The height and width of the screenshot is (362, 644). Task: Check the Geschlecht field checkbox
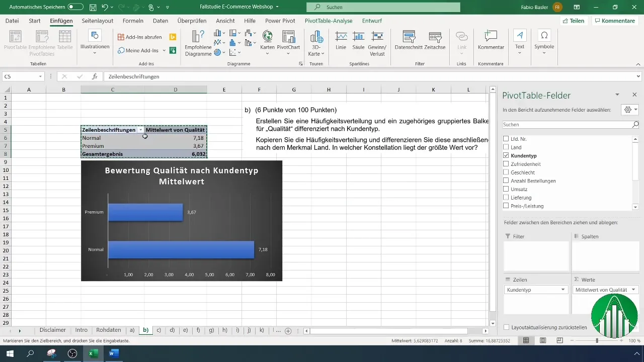point(506,172)
